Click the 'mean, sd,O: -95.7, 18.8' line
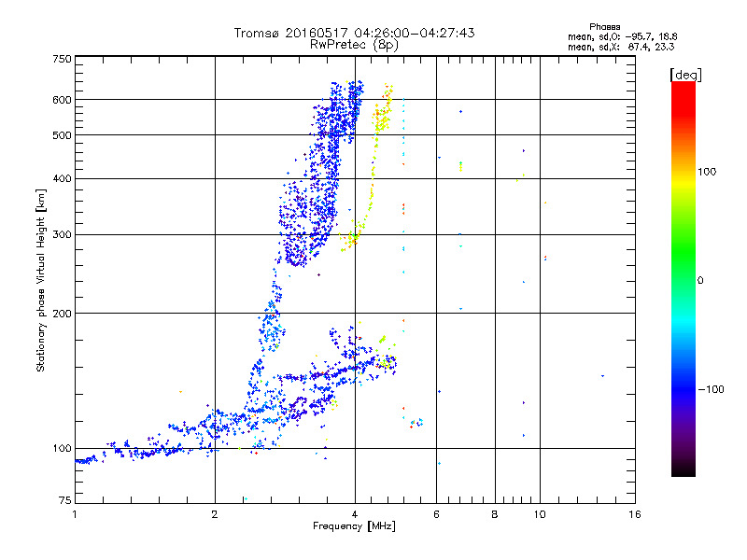 pyautogui.click(x=622, y=36)
